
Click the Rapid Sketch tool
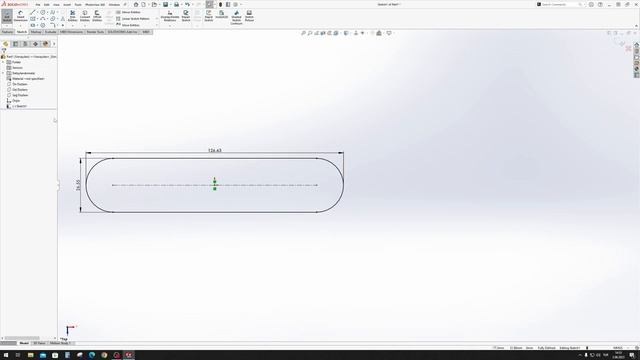pyautogui.click(x=209, y=16)
